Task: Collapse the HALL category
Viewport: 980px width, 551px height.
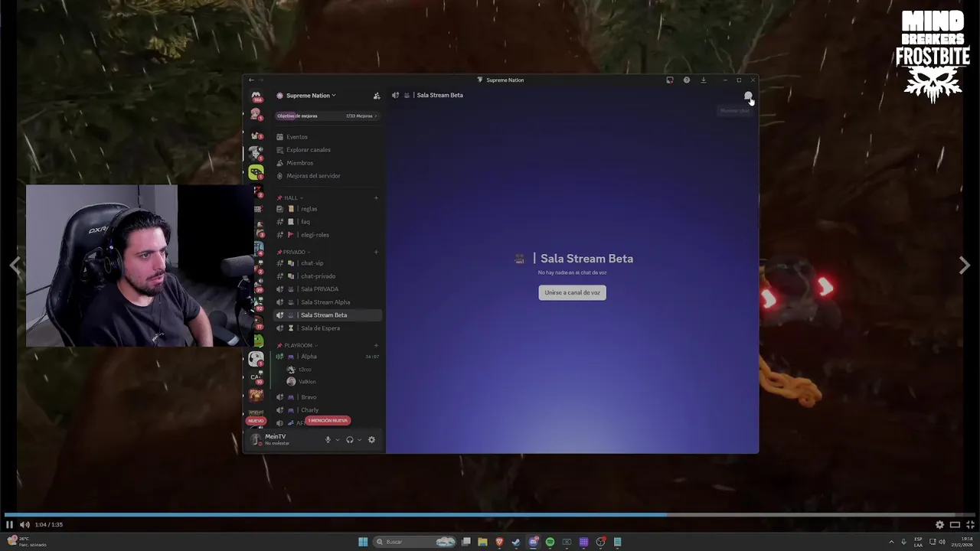Action: coord(291,198)
